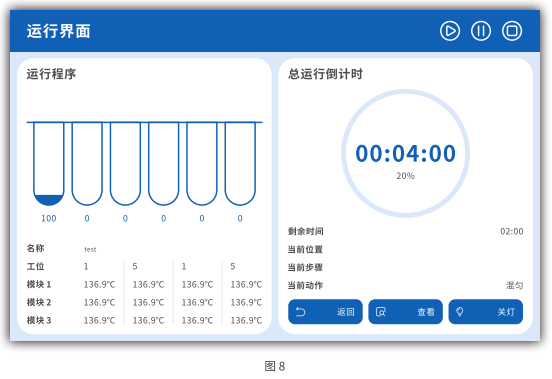This screenshot has width=552, height=379.
Task: Click the 模块 3 row label
Action: 39,320
